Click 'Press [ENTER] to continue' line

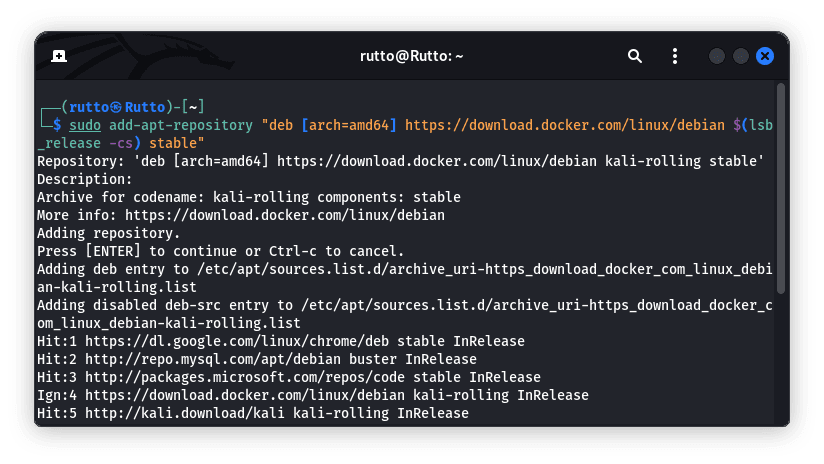click(221, 251)
